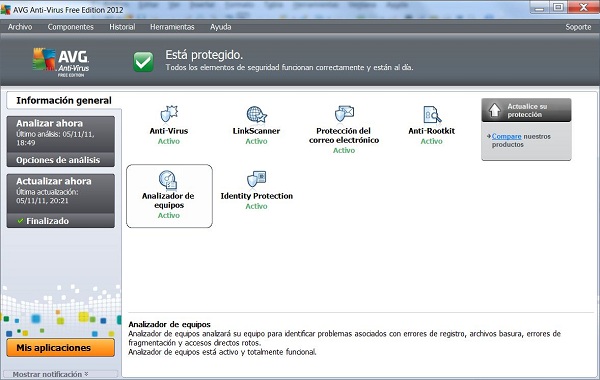
Task: Open the Anti-Rootkit component icon
Action: click(432, 114)
